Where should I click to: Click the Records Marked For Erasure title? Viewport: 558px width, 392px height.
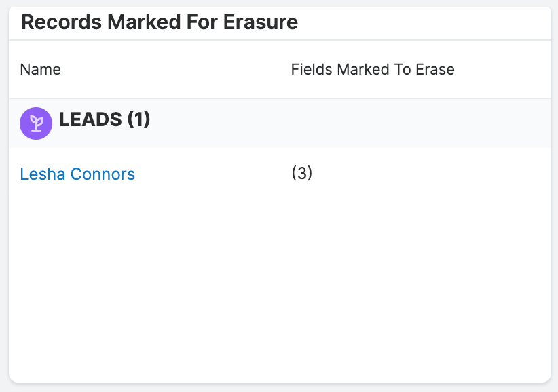tap(160, 22)
